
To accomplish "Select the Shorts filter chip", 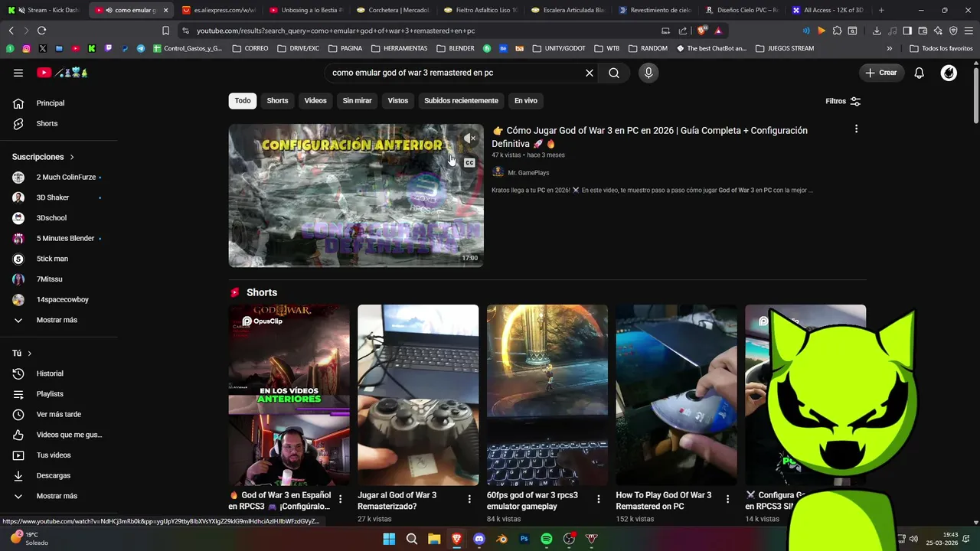I will point(277,100).
